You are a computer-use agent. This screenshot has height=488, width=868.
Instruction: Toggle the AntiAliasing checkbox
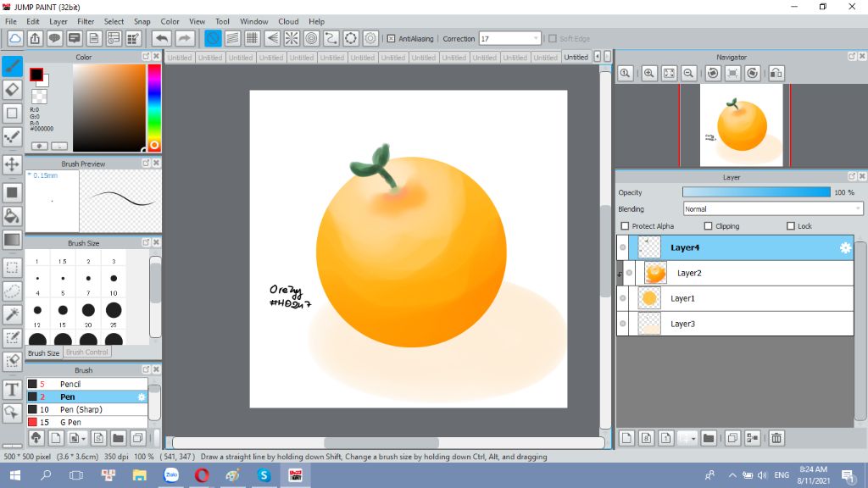pos(391,39)
